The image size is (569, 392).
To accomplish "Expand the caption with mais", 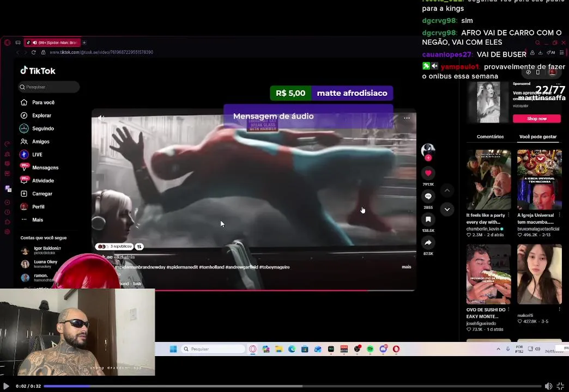I will [407, 267].
